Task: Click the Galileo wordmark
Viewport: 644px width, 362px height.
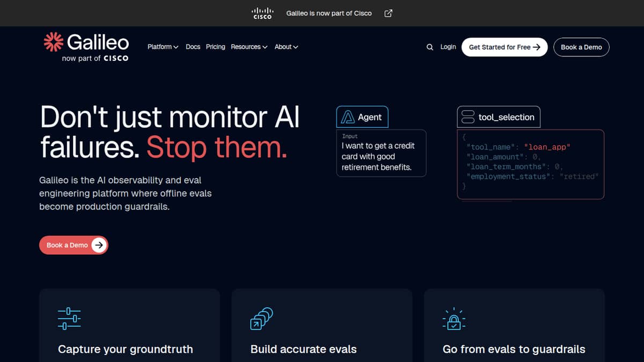Action: pyautogui.click(x=98, y=42)
